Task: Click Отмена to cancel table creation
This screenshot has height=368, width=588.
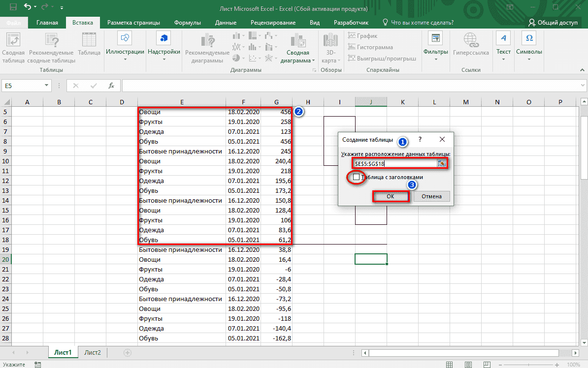Action: 431,196
